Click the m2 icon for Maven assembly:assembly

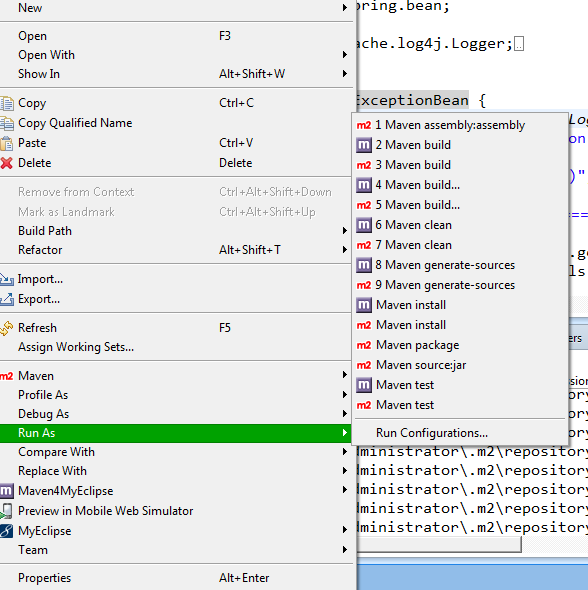[364, 125]
